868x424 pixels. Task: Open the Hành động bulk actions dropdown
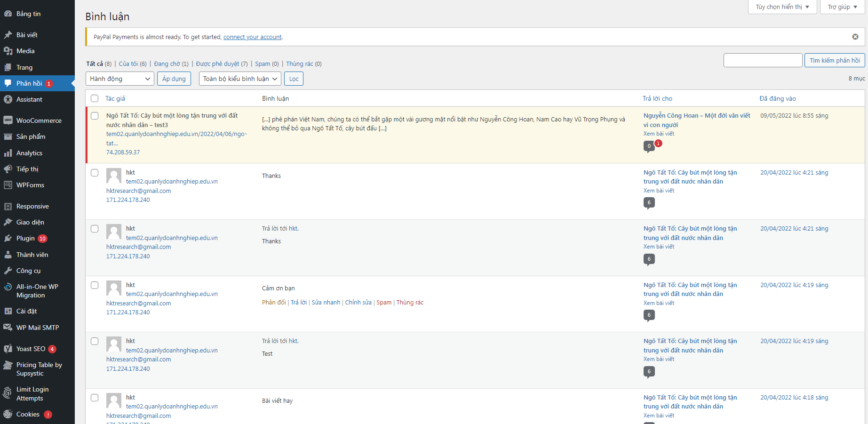(120, 79)
